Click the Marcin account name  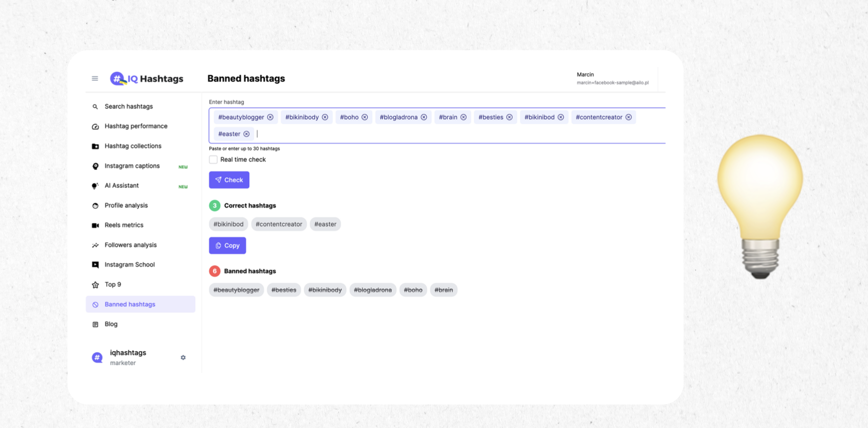[x=585, y=74]
